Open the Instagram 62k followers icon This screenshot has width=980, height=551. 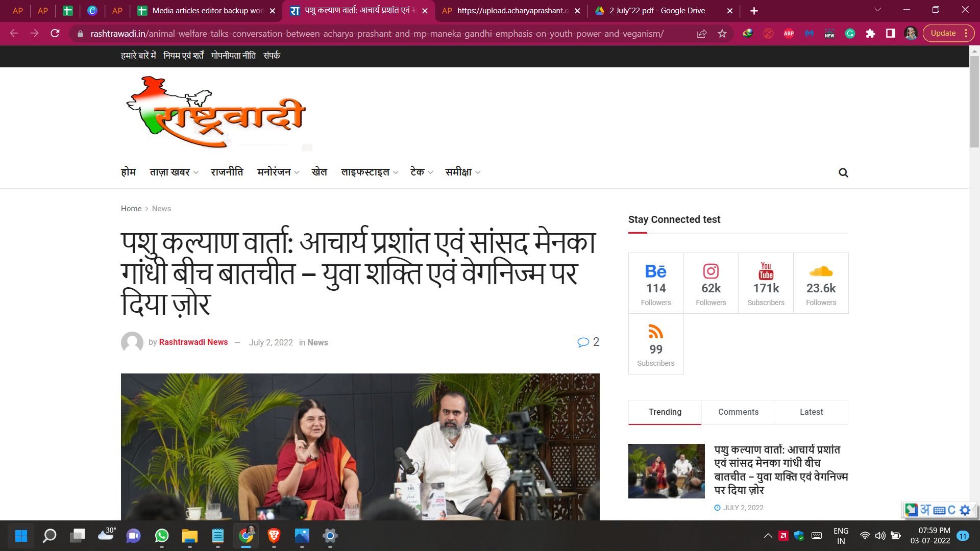[x=710, y=271]
